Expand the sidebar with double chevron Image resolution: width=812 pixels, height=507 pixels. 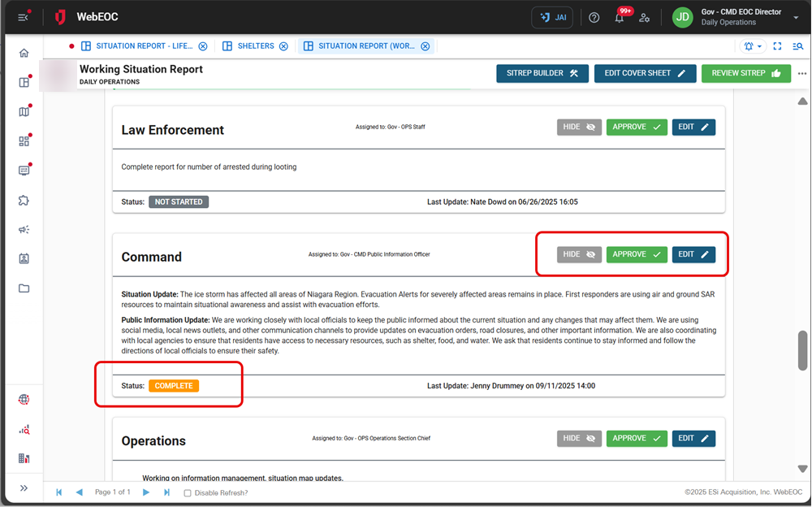coord(24,488)
